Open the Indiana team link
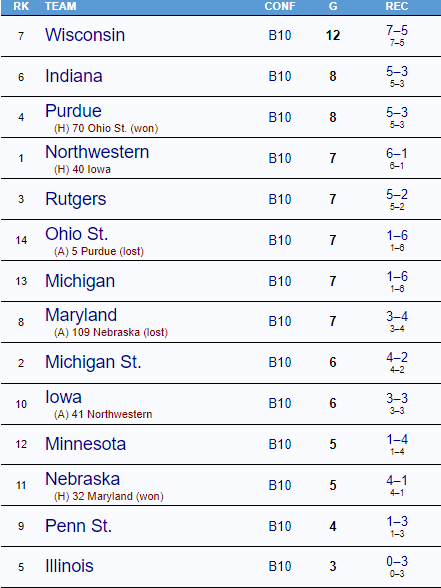Viewport: 441px width, 588px height. click(x=74, y=76)
